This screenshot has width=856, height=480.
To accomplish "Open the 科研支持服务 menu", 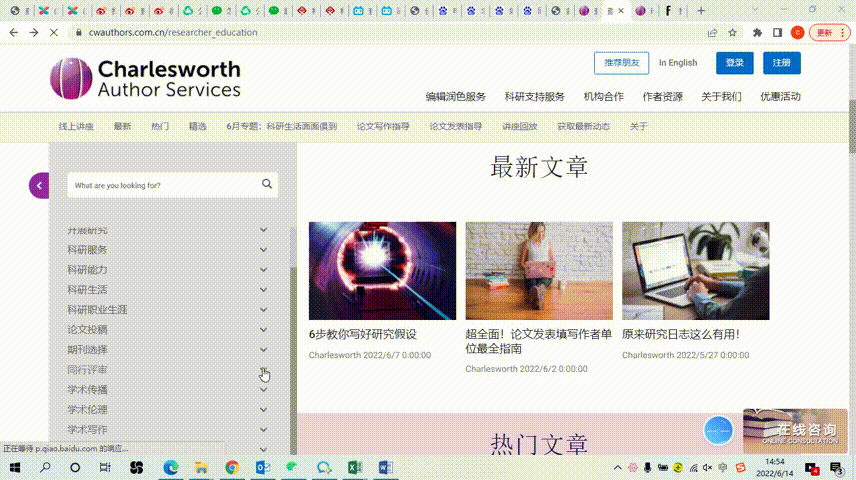I will pyautogui.click(x=534, y=97).
